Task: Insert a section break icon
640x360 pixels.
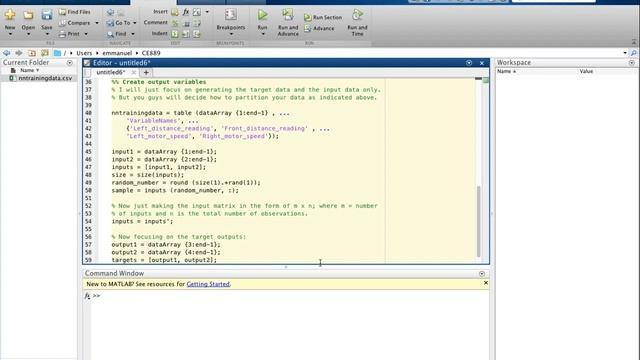Action: pyautogui.click(x=175, y=12)
